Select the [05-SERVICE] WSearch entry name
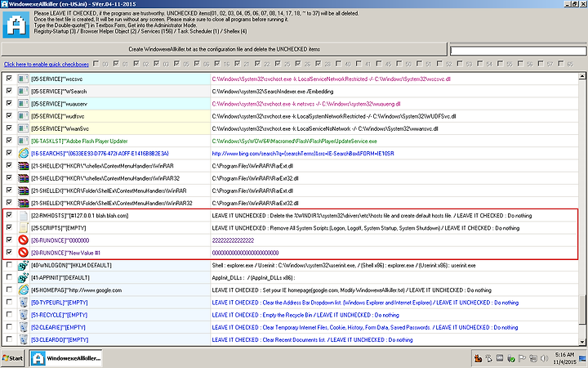 tap(59, 92)
